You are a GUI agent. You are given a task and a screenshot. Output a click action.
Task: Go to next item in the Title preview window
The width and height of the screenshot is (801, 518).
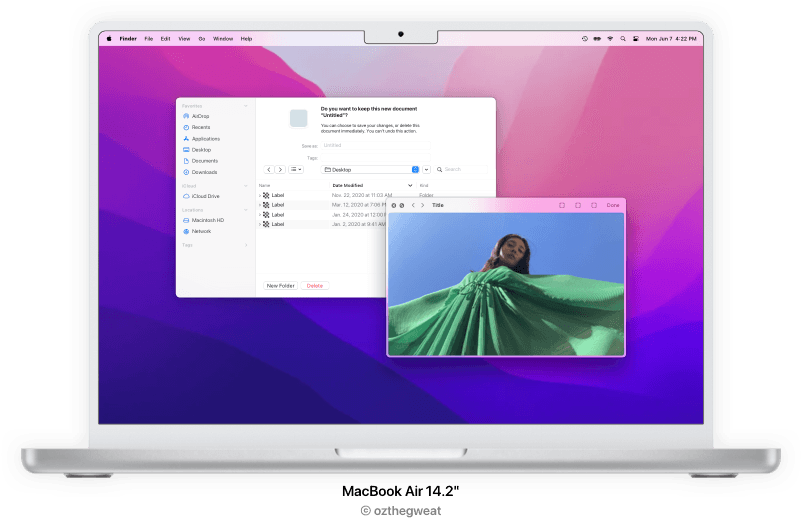tap(422, 205)
